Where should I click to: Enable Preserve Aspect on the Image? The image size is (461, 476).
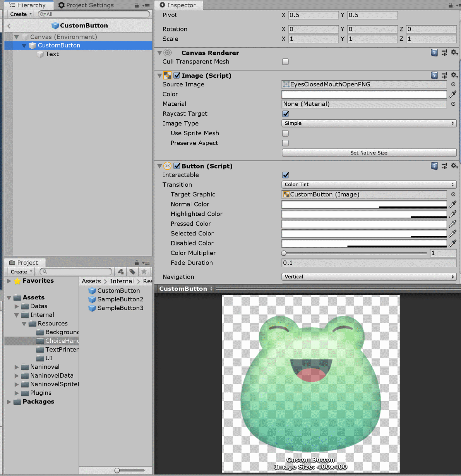285,143
